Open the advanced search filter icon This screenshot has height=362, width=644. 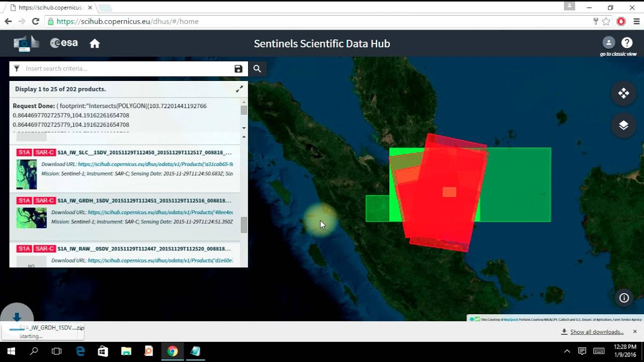click(17, 68)
